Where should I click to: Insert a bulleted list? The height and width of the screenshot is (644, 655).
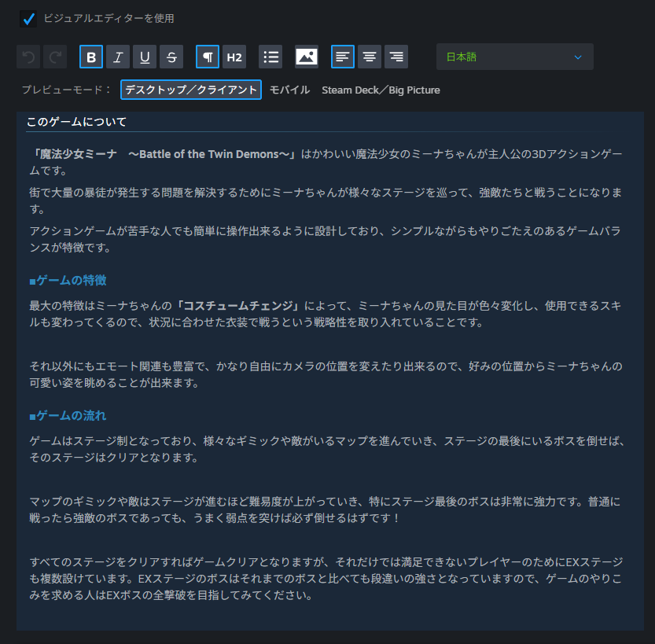[270, 57]
